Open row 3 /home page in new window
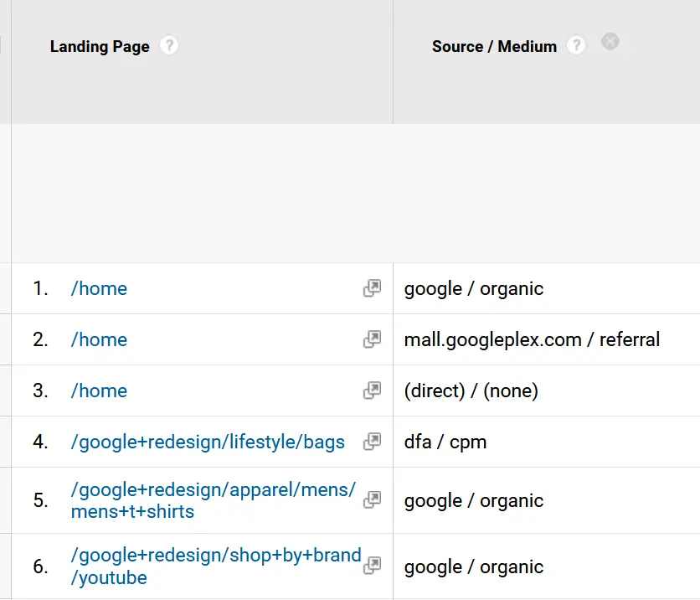Screen dimensions: 700x600 click(x=372, y=391)
